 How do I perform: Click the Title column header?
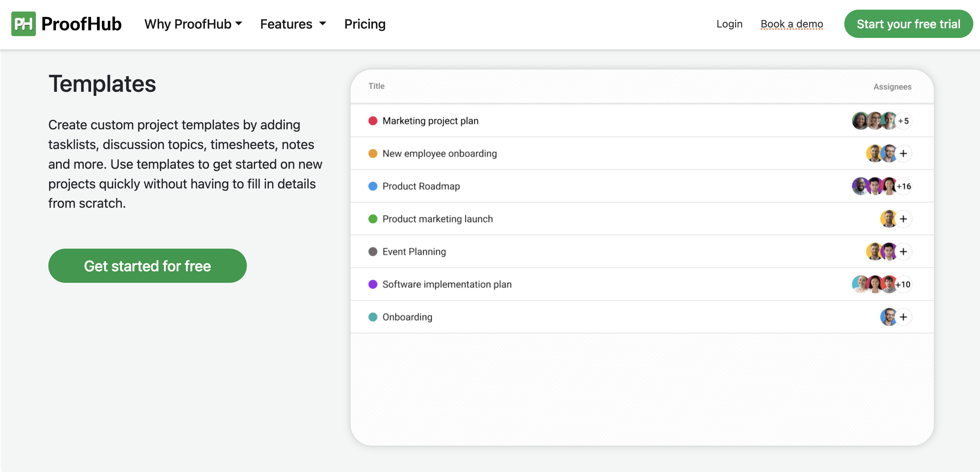click(x=376, y=86)
